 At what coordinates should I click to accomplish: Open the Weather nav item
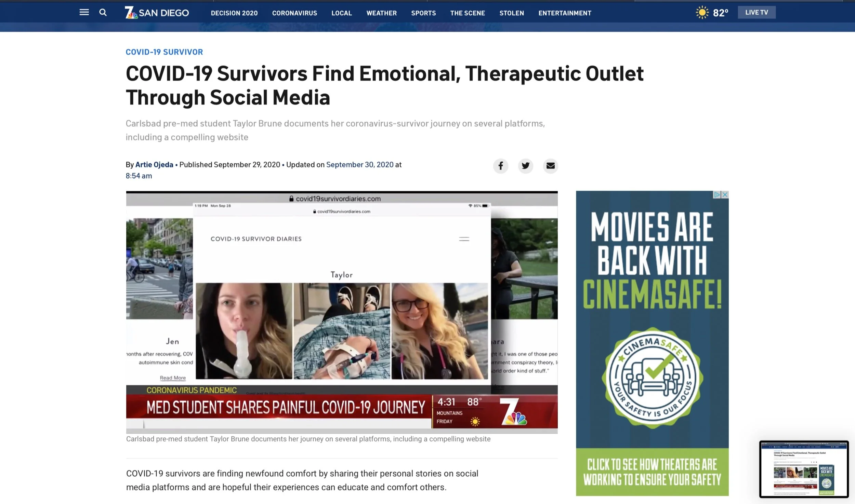(381, 13)
